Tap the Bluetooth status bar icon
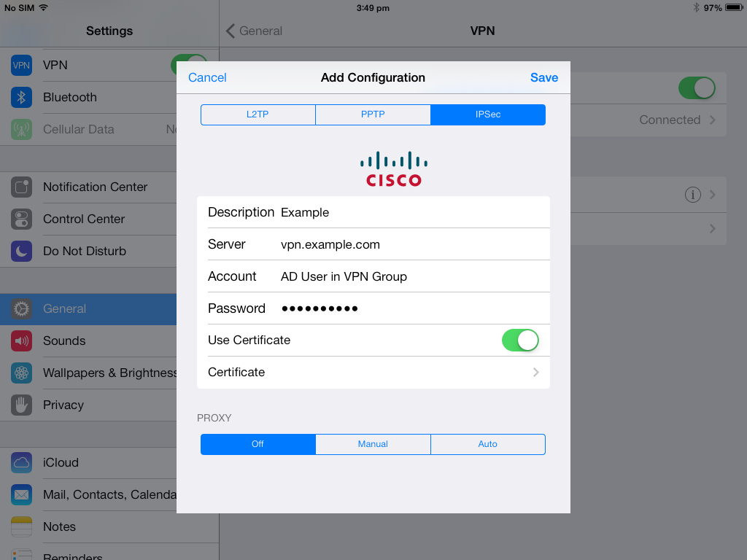This screenshot has height=560, width=747. tap(696, 7)
